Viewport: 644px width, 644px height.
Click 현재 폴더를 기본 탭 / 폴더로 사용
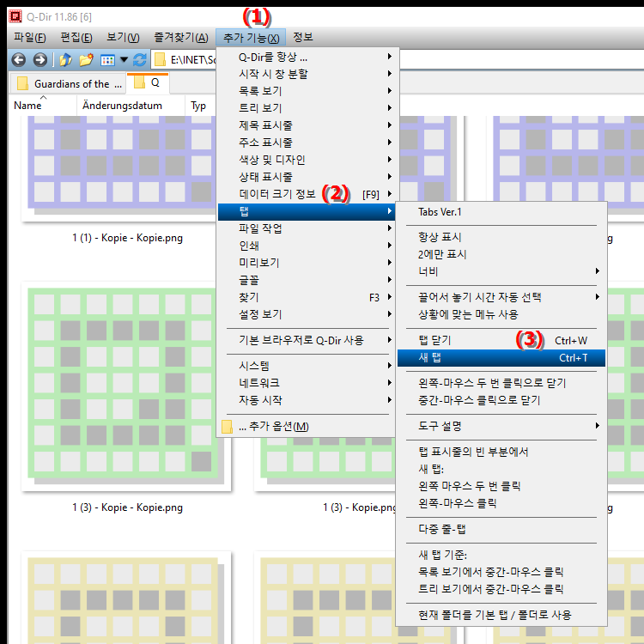[501, 616]
